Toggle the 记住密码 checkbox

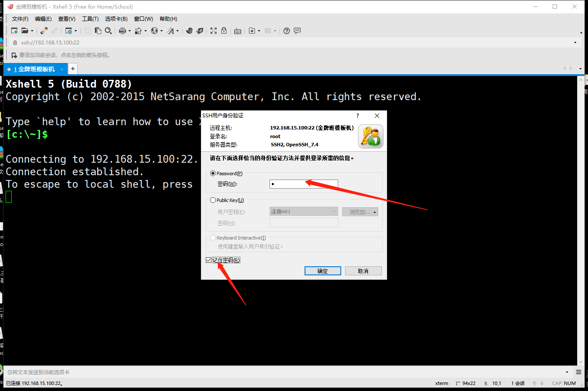tap(209, 260)
